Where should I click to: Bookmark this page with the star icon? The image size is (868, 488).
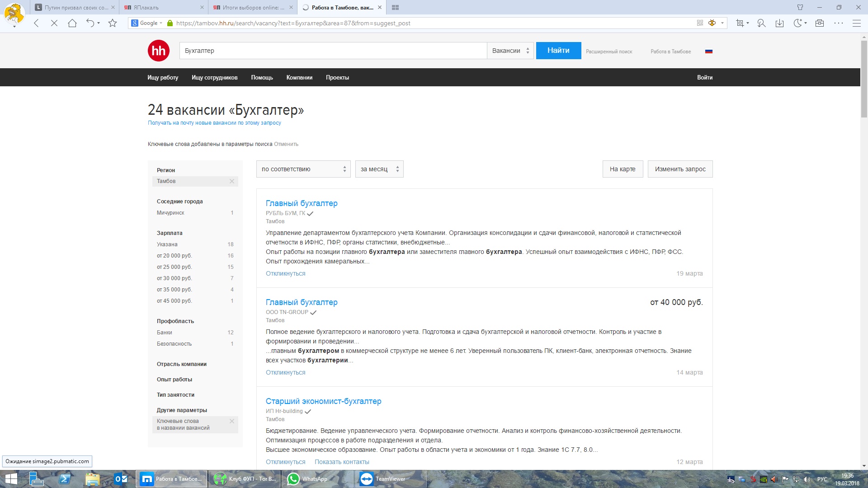pyautogui.click(x=113, y=23)
